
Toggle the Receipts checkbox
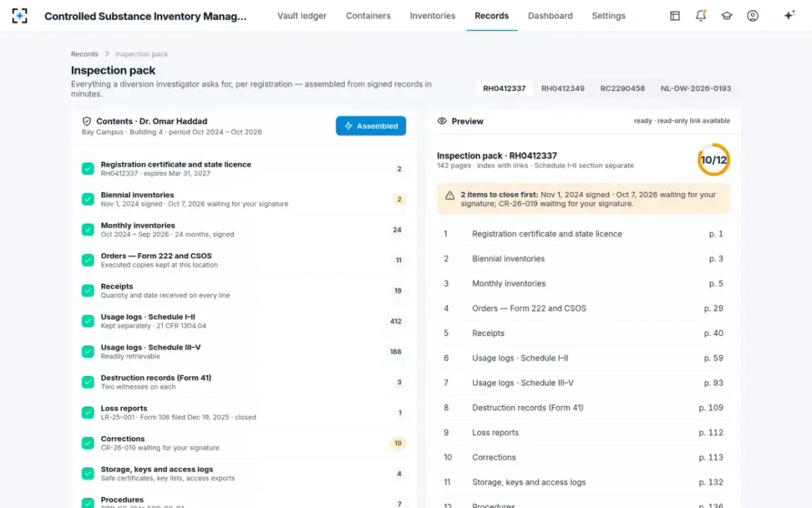click(x=88, y=291)
